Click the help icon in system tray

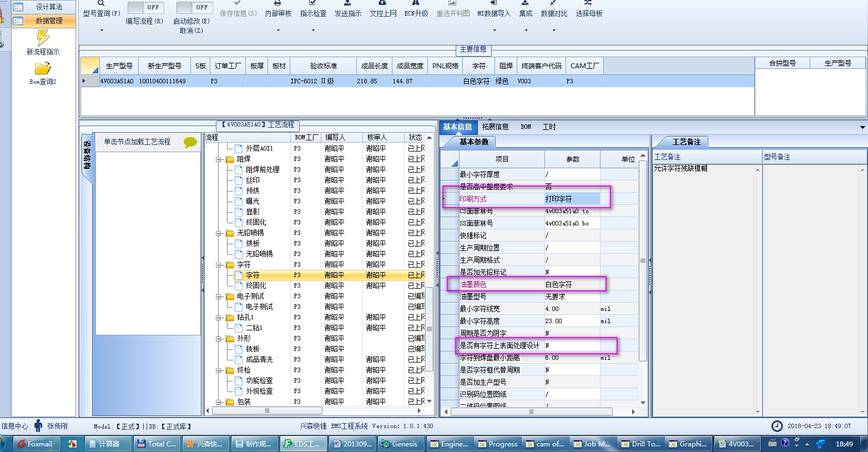(785, 443)
